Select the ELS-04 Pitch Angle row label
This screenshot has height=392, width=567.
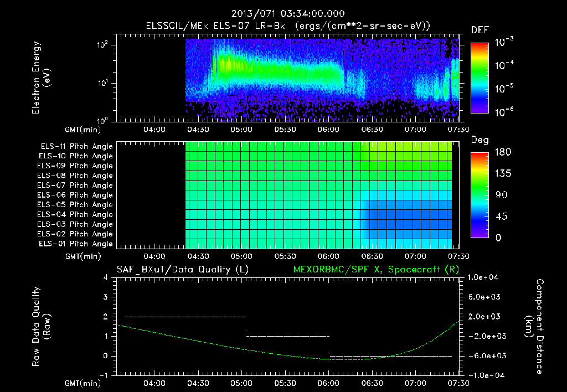[75, 215]
